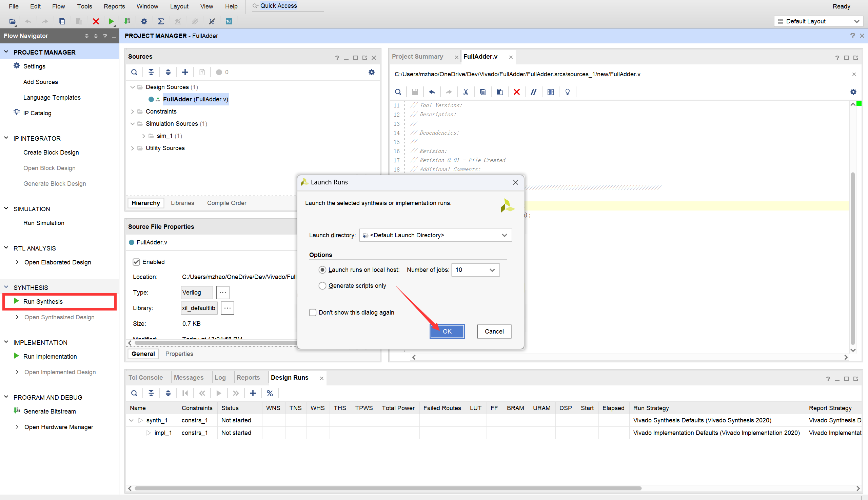Click the toggle line comments icon
868x500 pixels.
(x=533, y=92)
